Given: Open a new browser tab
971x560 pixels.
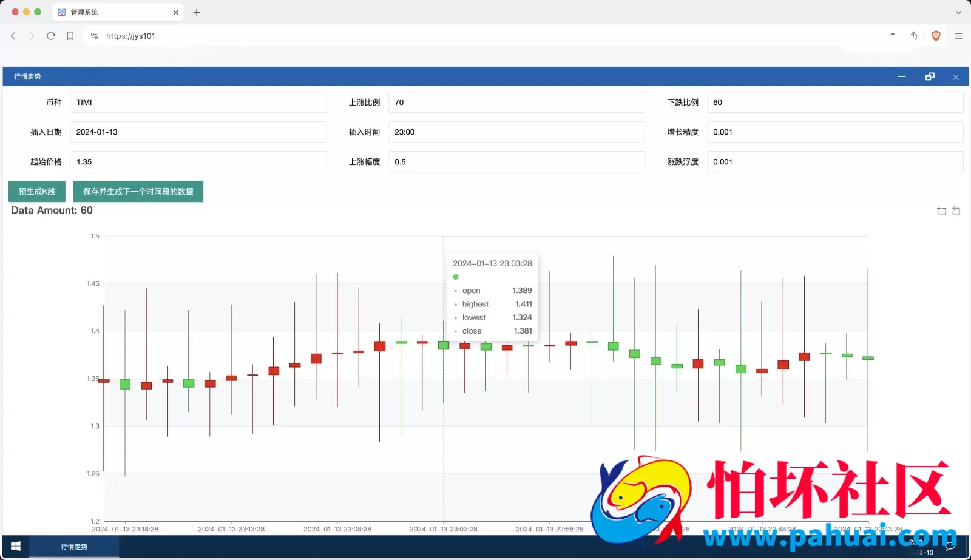Looking at the screenshot, I should click(x=197, y=12).
